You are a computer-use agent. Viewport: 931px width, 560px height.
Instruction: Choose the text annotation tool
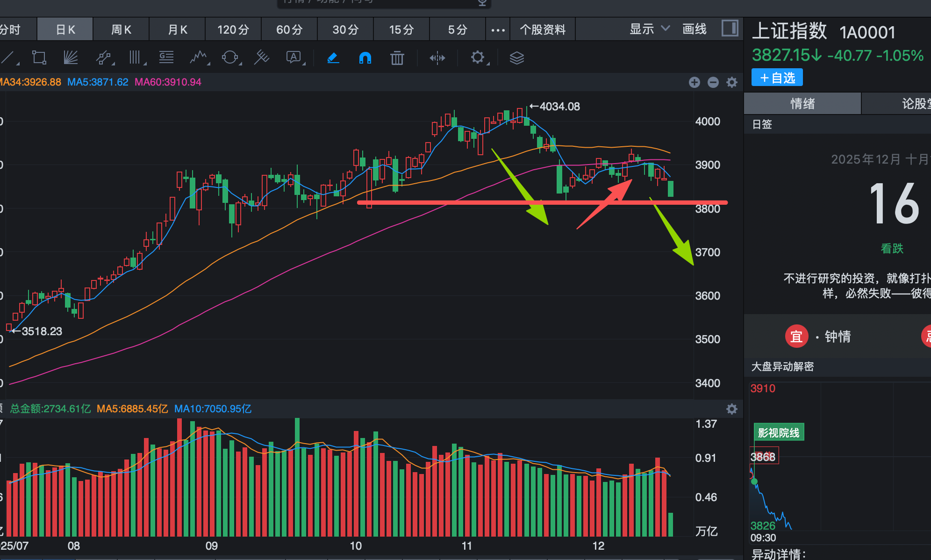(x=294, y=57)
